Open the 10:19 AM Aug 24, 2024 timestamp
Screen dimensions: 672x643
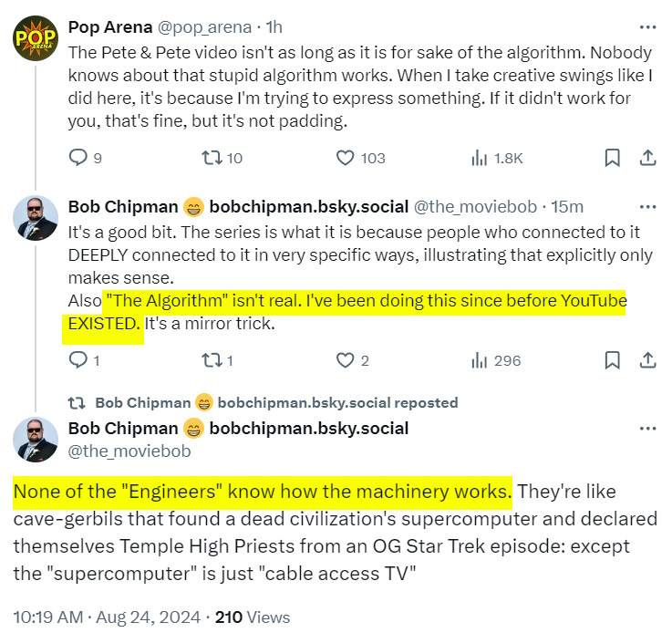pos(105,617)
